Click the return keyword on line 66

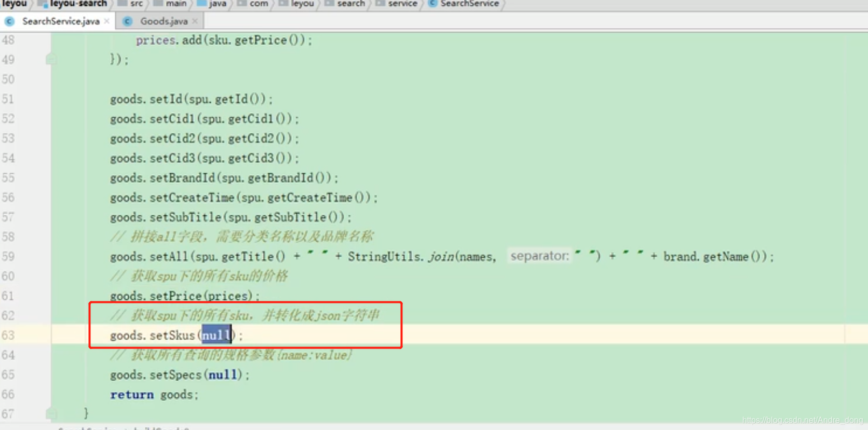point(132,394)
